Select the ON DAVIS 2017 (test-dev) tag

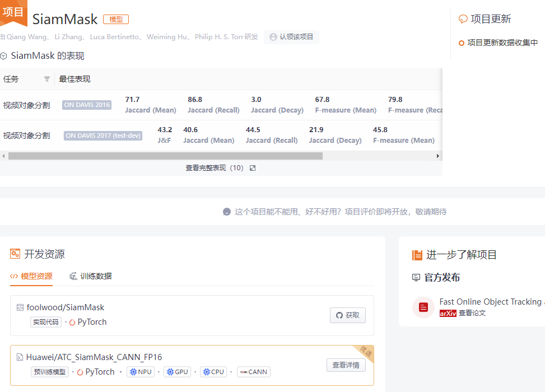103,136
